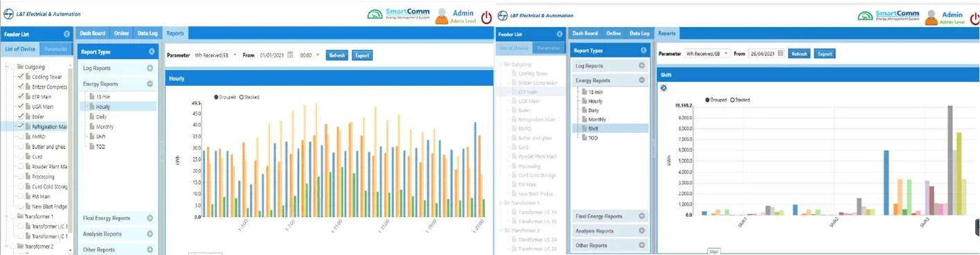Switch to Parameter tab in left Feeder List

point(56,49)
